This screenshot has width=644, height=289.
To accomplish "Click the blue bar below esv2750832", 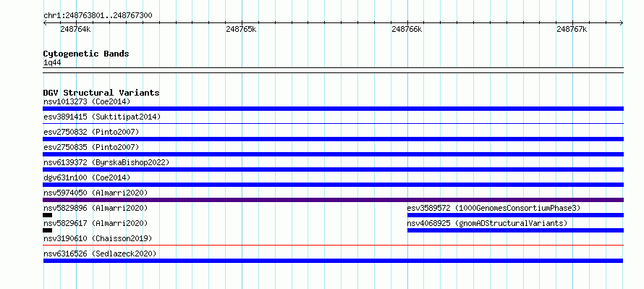I will click(333, 139).
